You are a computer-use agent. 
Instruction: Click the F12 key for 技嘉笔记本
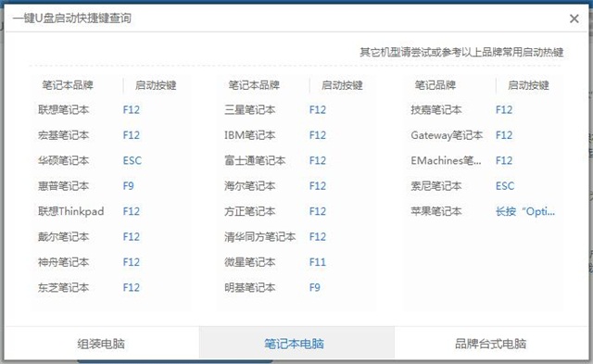coord(504,109)
